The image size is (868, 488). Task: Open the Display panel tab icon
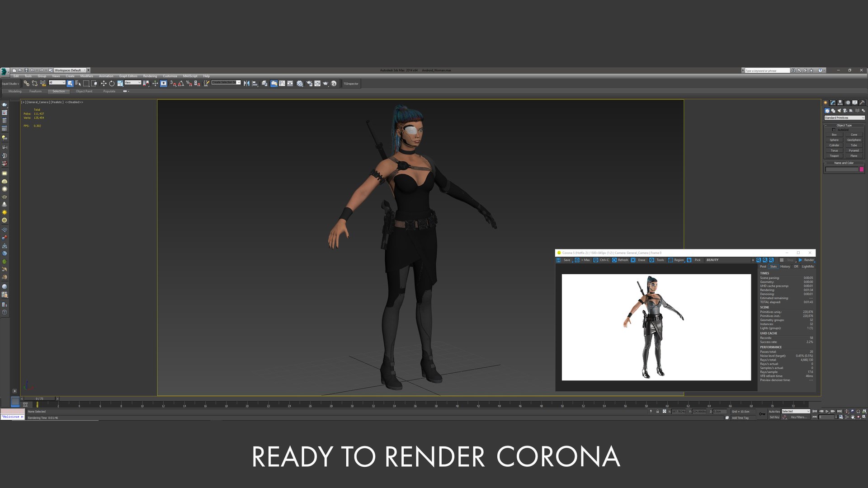[855, 103]
